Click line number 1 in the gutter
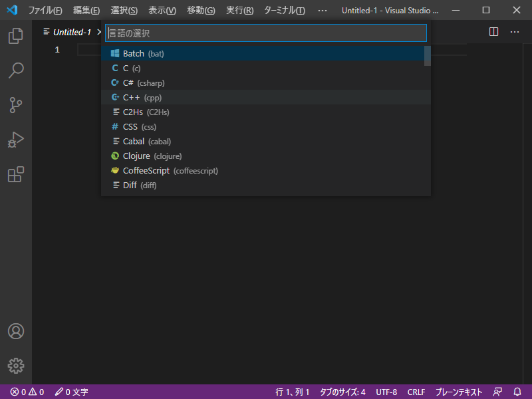This screenshot has width=532, height=399. [57, 50]
